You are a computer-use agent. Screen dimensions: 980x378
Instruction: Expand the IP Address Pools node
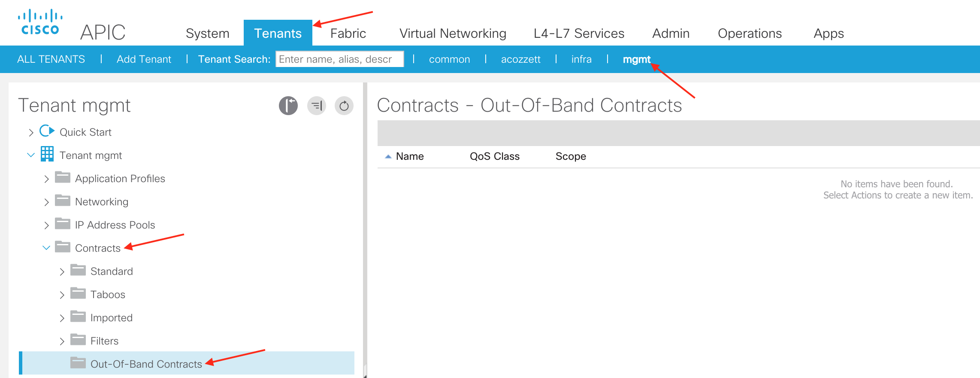pyautogui.click(x=46, y=226)
